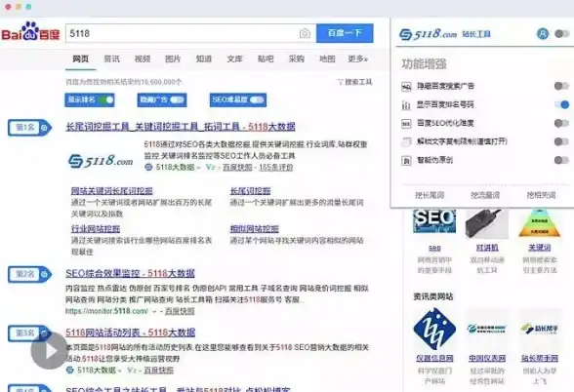This screenshot has height=392, width=574.
Task: Open the 搜索工具 filter options
Action: (x=354, y=82)
